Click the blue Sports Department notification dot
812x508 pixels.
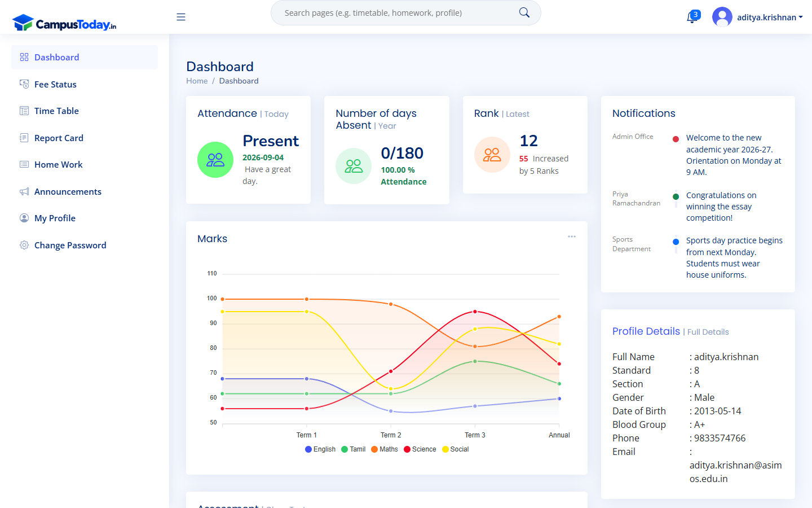tap(676, 242)
